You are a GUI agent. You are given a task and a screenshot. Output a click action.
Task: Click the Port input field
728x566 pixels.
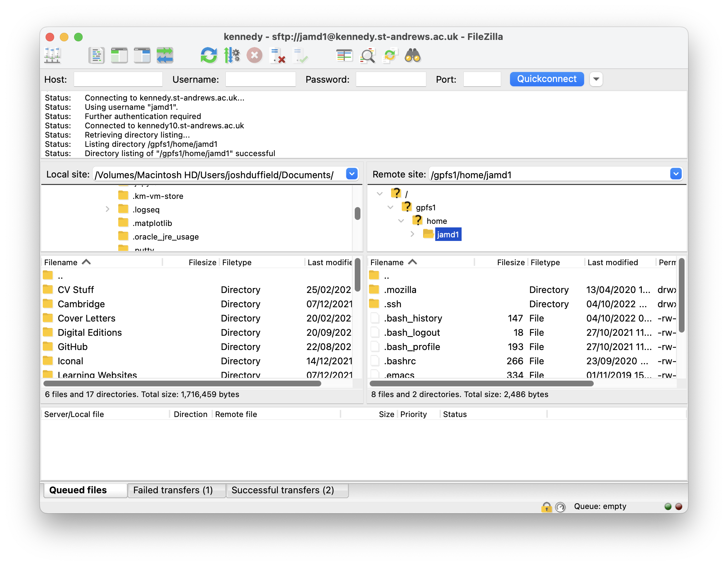tap(482, 79)
